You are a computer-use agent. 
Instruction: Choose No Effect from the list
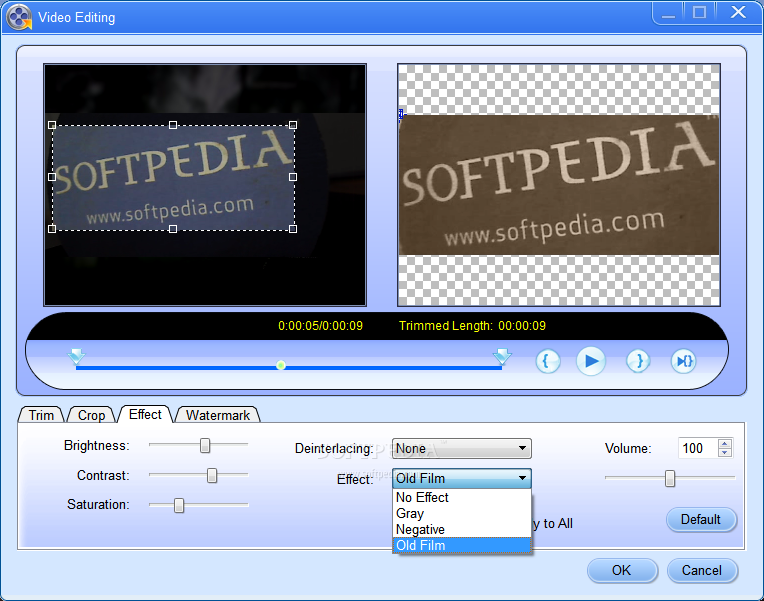point(461,497)
